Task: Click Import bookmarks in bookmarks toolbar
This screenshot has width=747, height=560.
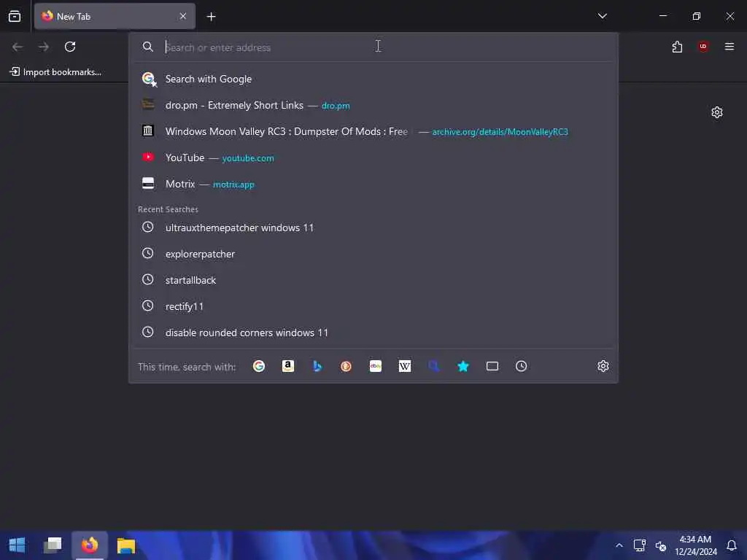Action: (55, 72)
